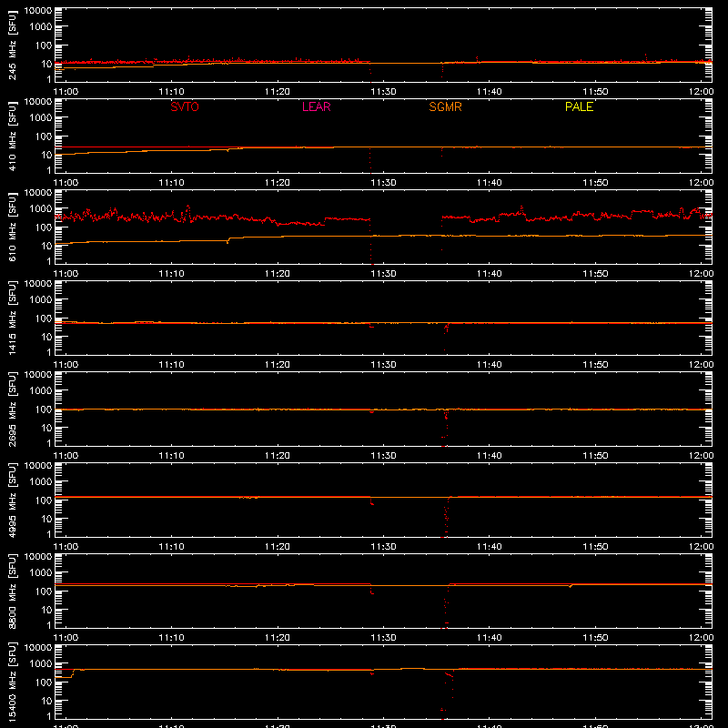Click 11:10 tick label under 8800 MHz plot

coord(172,638)
